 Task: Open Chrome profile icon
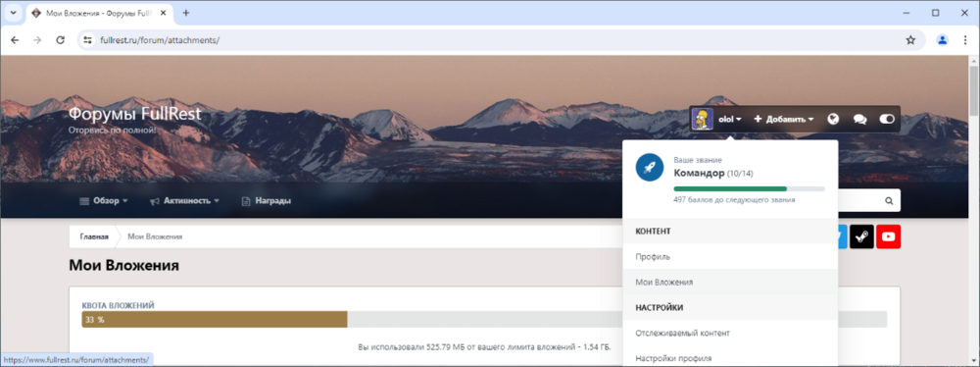(942, 40)
